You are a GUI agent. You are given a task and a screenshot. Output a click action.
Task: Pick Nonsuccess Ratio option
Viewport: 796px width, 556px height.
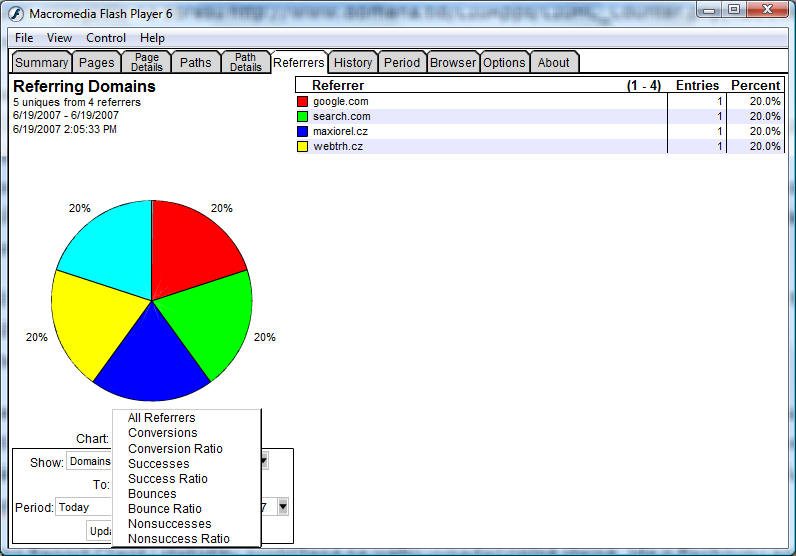click(179, 539)
